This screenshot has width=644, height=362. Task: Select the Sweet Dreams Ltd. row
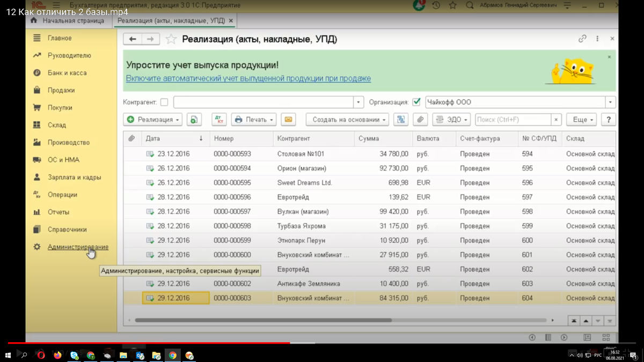tap(369, 183)
